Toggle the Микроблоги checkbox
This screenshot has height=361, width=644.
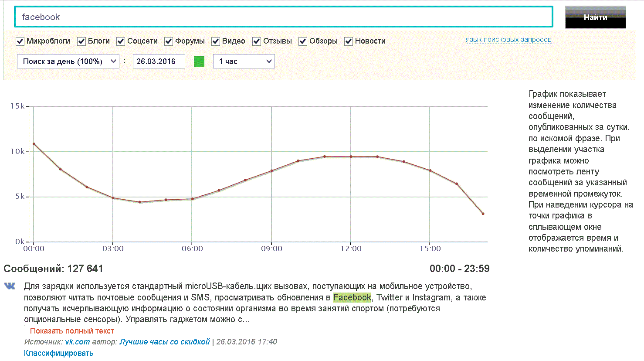[20, 41]
